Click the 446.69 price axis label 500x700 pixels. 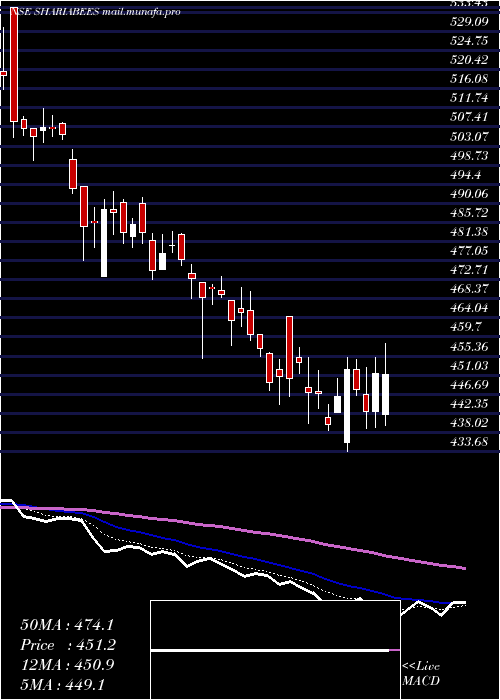[467, 384]
